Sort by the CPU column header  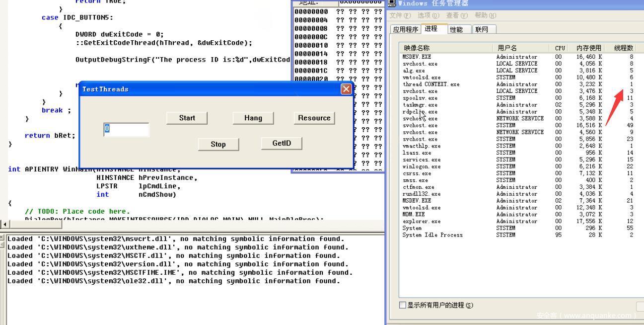tap(560, 48)
